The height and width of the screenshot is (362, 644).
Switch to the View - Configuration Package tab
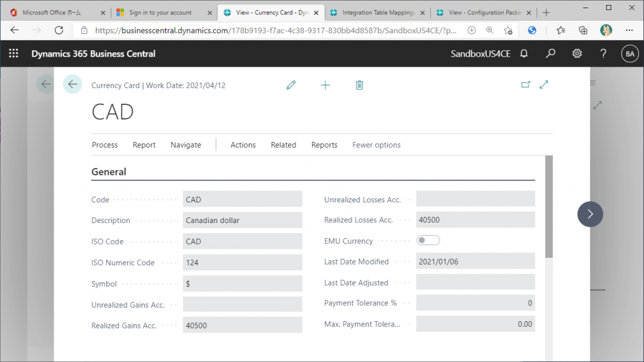pos(484,13)
